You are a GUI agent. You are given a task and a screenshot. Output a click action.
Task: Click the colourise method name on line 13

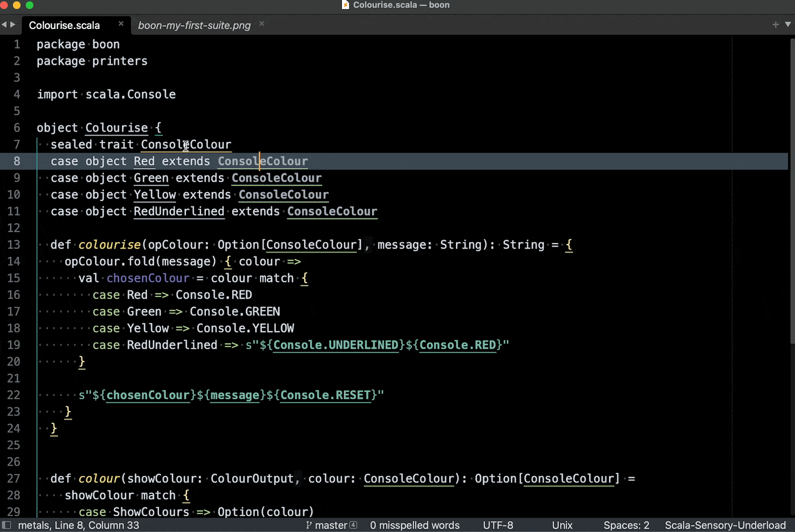pos(109,245)
